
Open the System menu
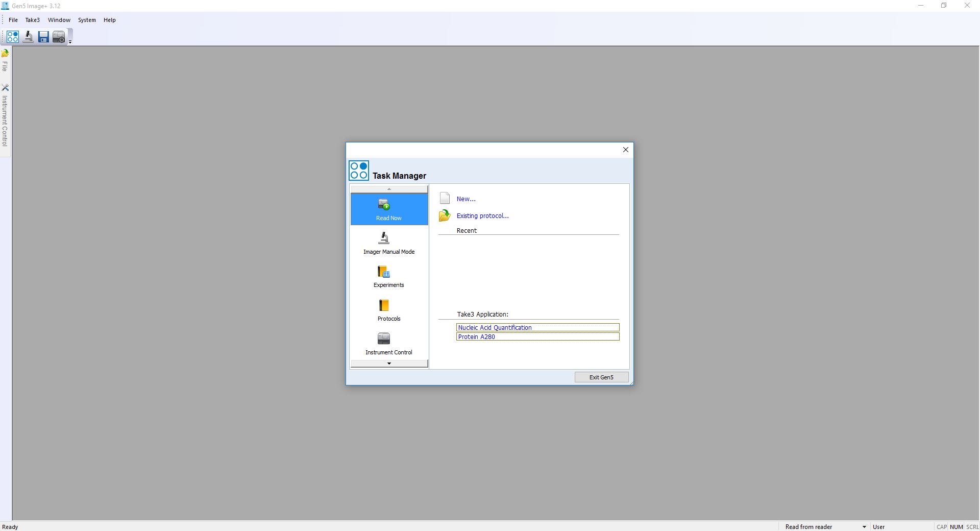87,20
